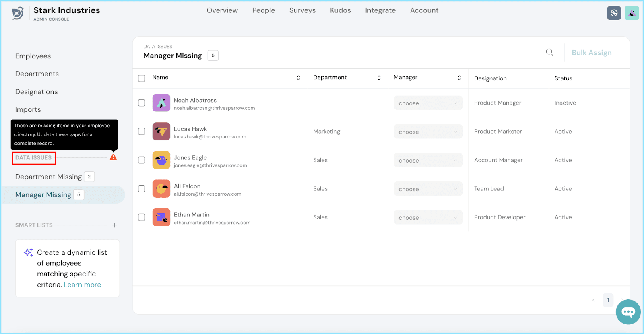Click Lucas Hawk avatar
This screenshot has height=334, width=644.
point(161,131)
